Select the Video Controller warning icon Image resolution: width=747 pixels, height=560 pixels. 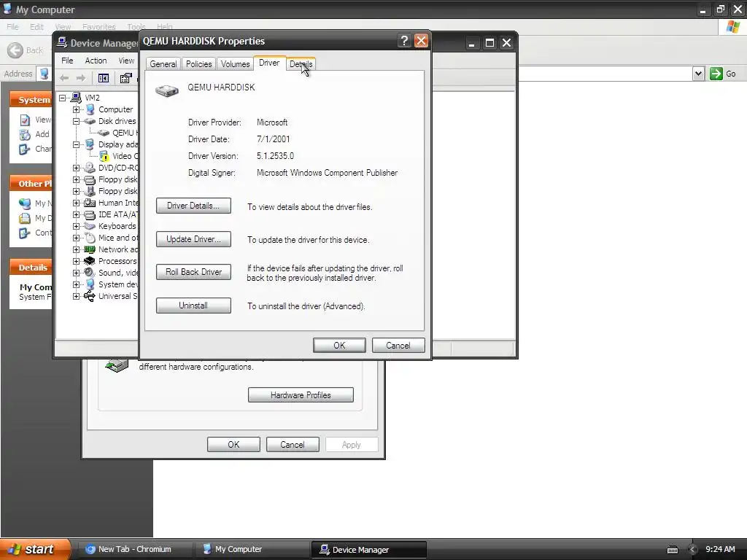pos(104,156)
